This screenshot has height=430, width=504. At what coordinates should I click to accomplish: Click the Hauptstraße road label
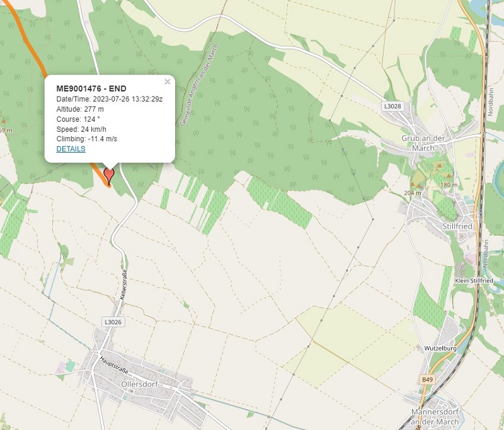[114, 365]
